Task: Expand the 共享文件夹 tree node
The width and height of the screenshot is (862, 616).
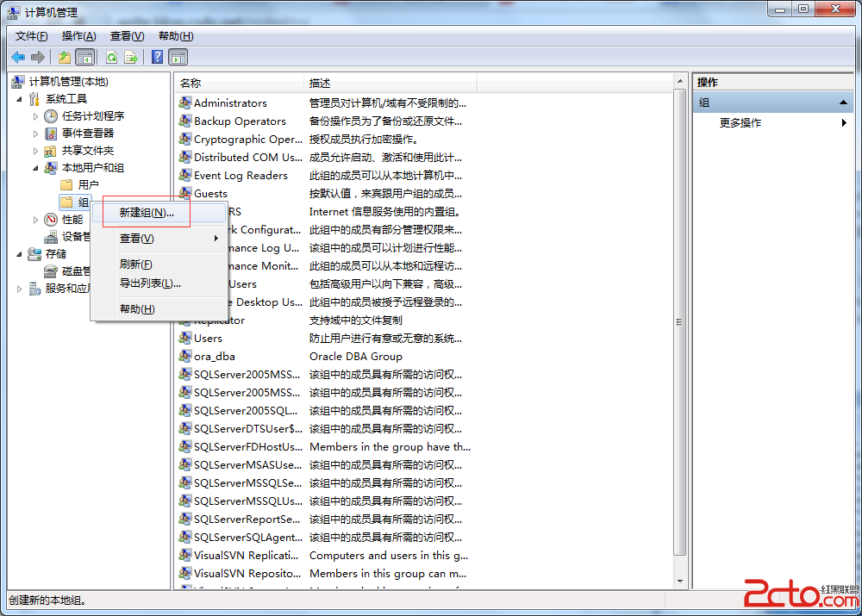Action: pyautogui.click(x=35, y=151)
